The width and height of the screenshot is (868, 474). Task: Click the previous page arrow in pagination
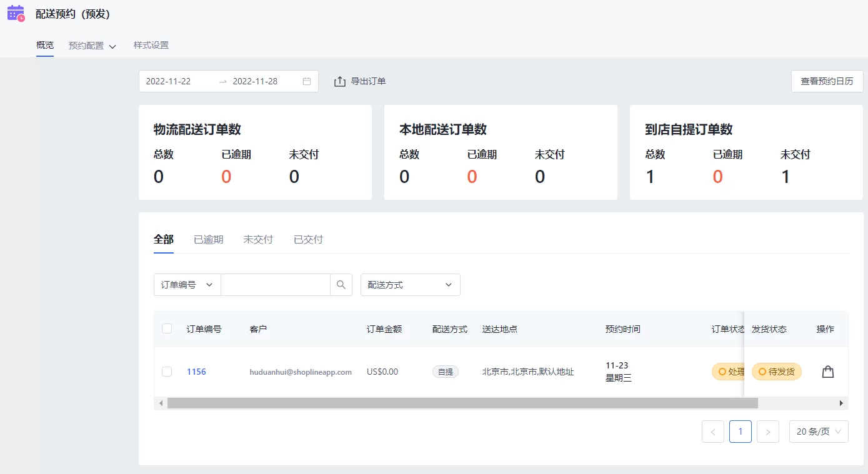[x=712, y=431]
